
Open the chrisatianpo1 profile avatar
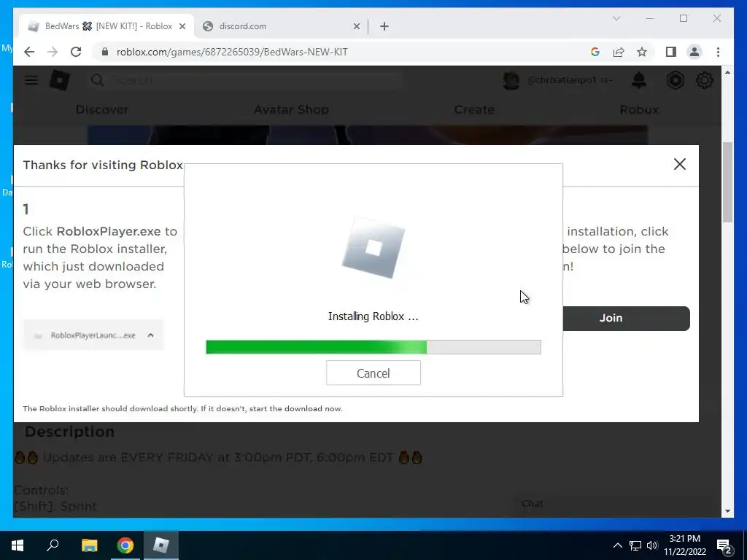[511, 80]
